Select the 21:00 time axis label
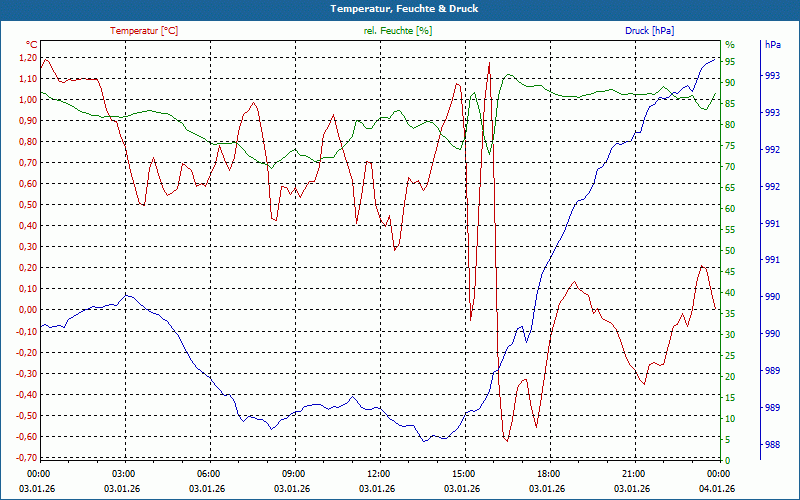 point(634,472)
